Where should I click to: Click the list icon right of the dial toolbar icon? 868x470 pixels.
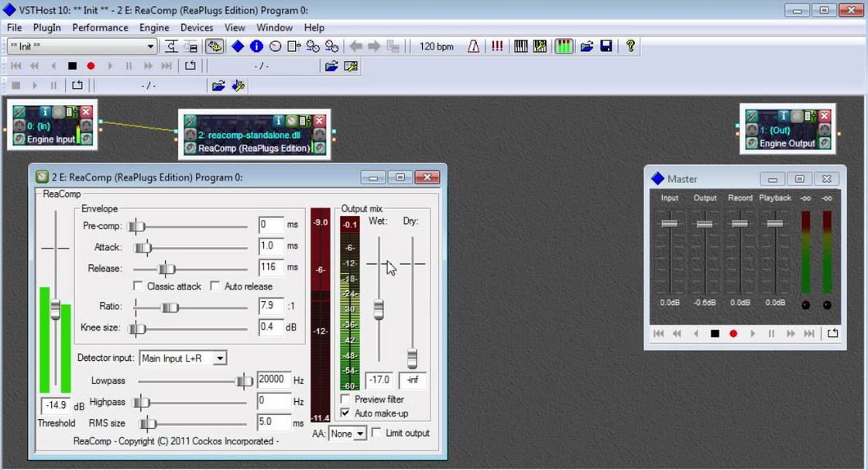294,46
